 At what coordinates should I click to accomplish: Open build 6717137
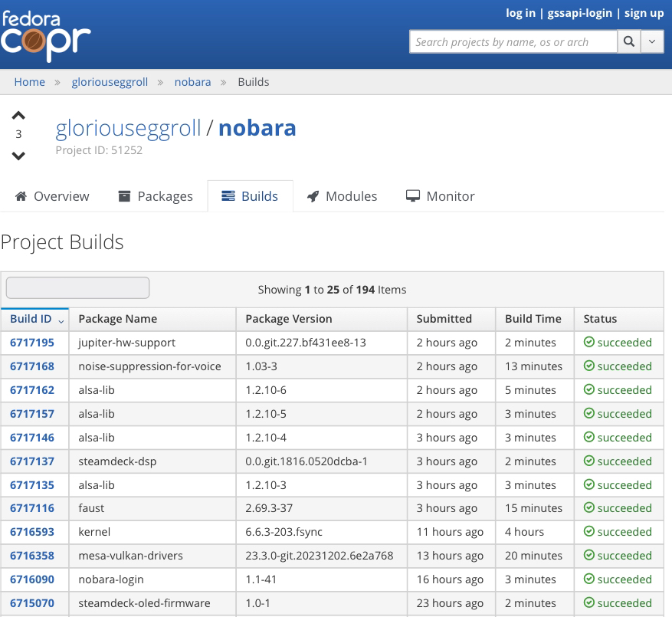[32, 461]
